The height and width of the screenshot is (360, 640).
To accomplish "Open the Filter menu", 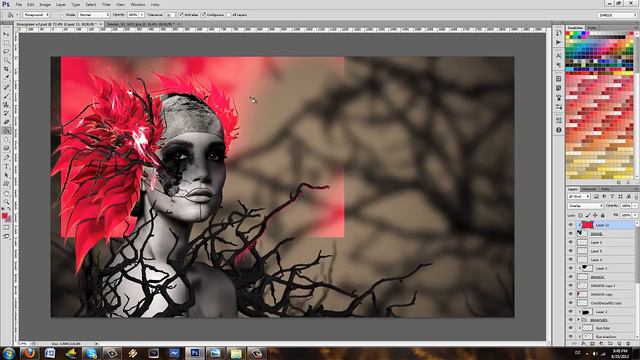I will [x=106, y=4].
